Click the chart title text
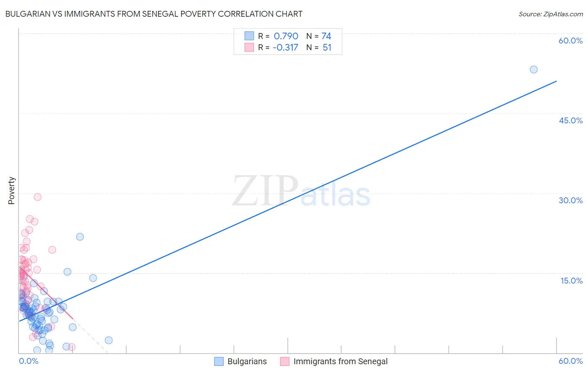The width and height of the screenshot is (588, 373). [x=153, y=14]
